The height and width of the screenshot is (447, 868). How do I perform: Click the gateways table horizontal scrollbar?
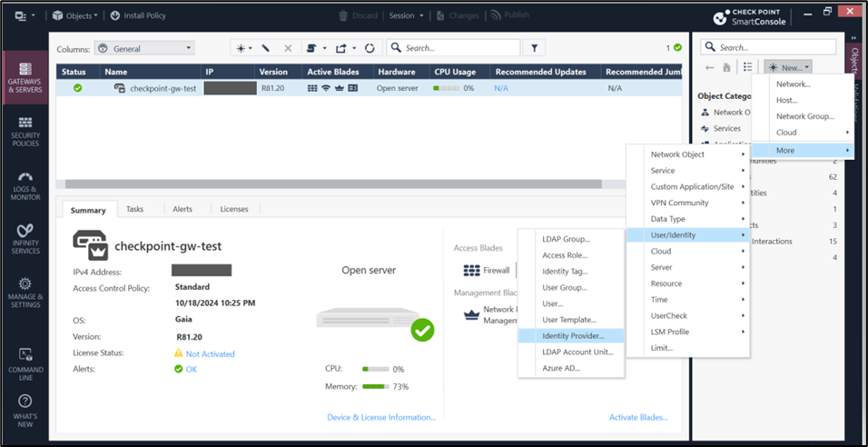tap(332, 184)
